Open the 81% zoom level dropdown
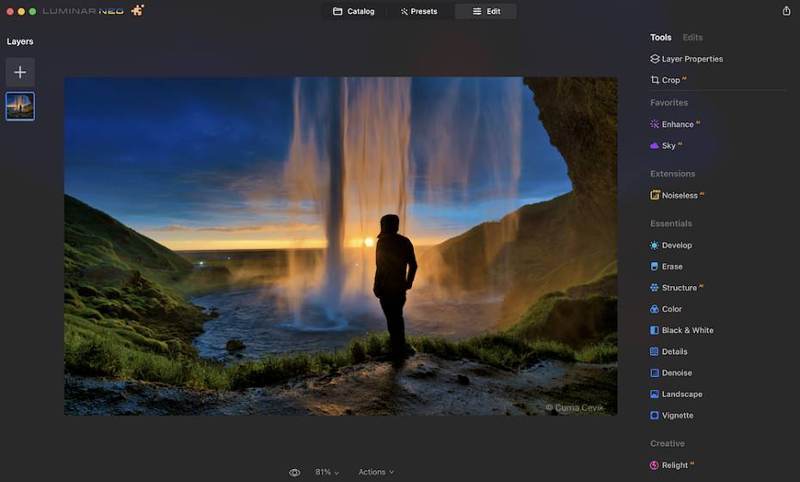This screenshot has width=800, height=482. coord(327,472)
